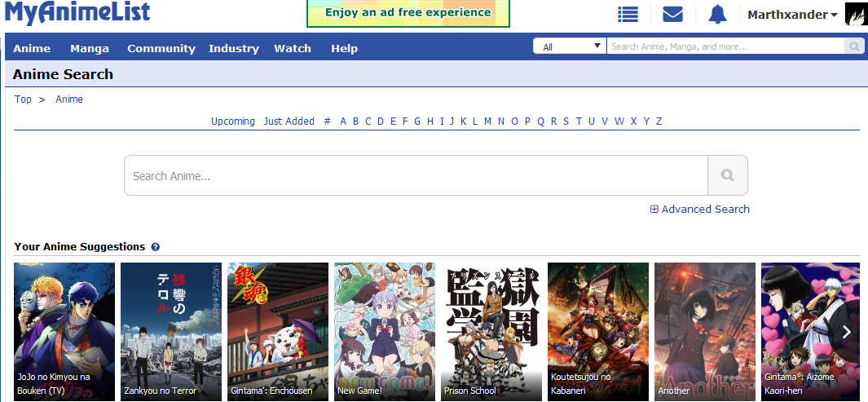Open Koutetsujou no Kabaneri thumbnail
This screenshot has height=402, width=868.
[x=598, y=332]
